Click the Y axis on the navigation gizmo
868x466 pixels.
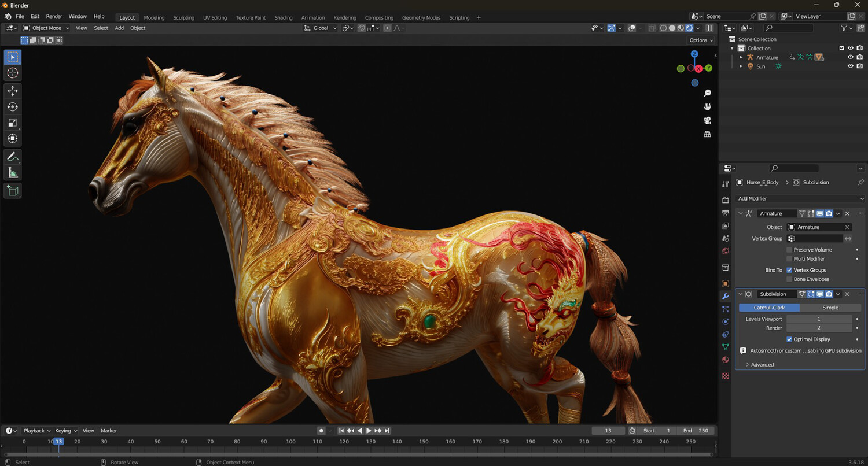coord(708,68)
